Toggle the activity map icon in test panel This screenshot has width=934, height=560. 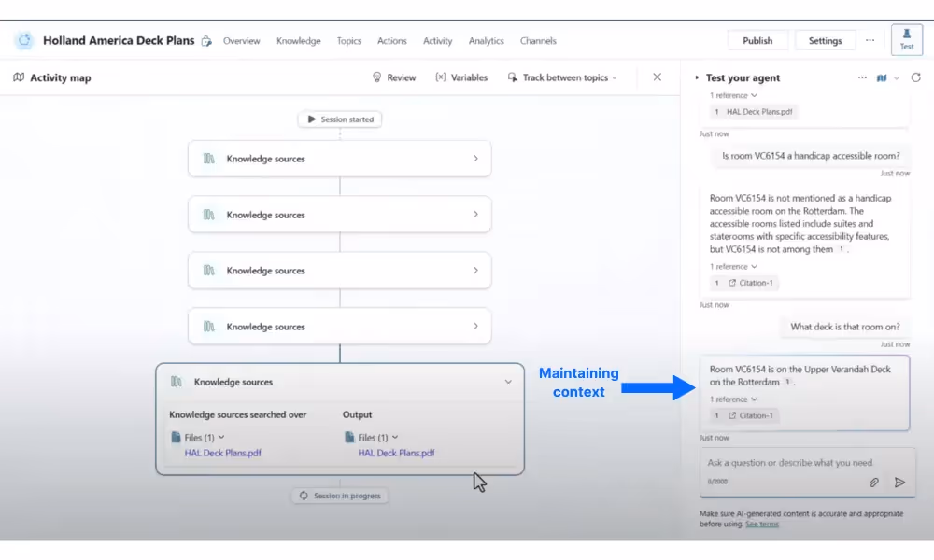[882, 77]
